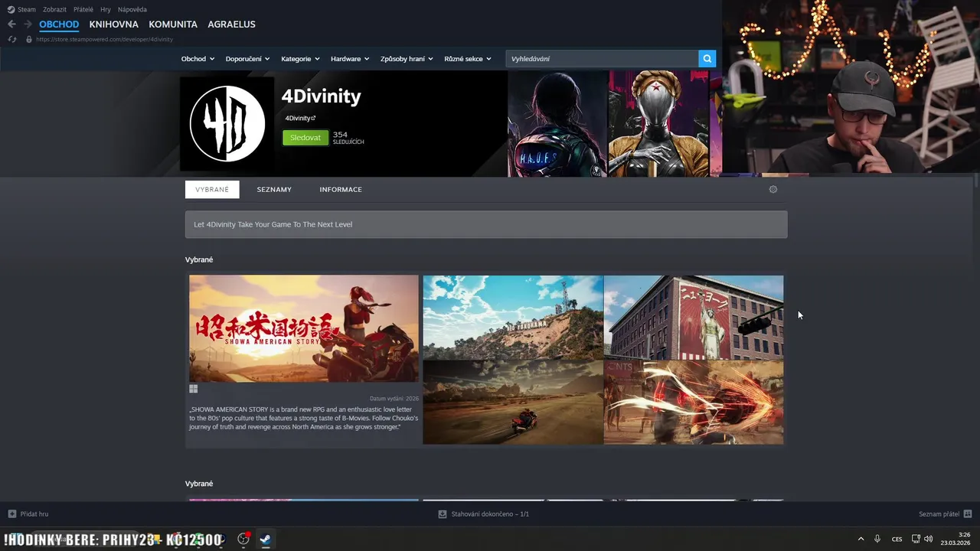Click the CES keyboard language indicator
980x551 pixels.
897,539
